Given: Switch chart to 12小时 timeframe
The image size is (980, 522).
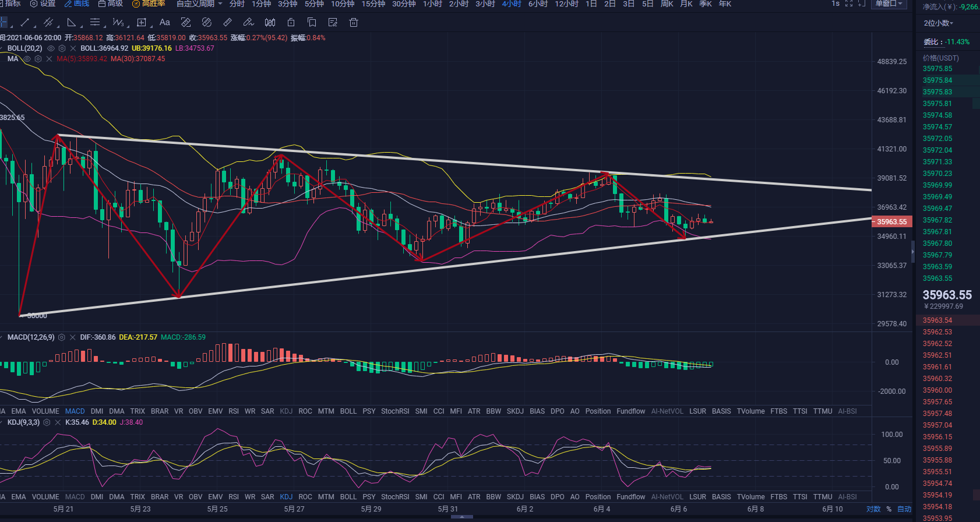Looking at the screenshot, I should [566, 3].
